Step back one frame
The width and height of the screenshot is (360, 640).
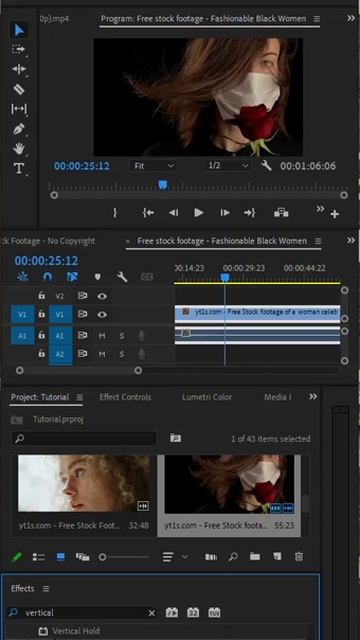(x=173, y=213)
